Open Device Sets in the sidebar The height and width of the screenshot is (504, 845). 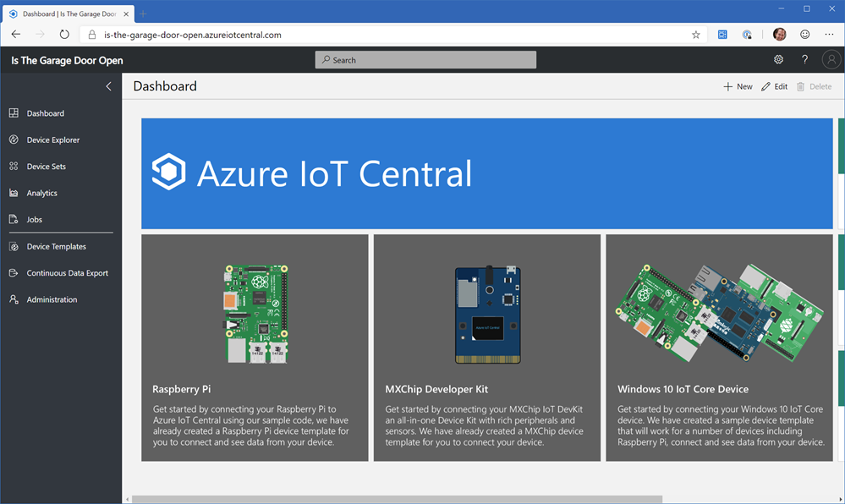click(61, 166)
